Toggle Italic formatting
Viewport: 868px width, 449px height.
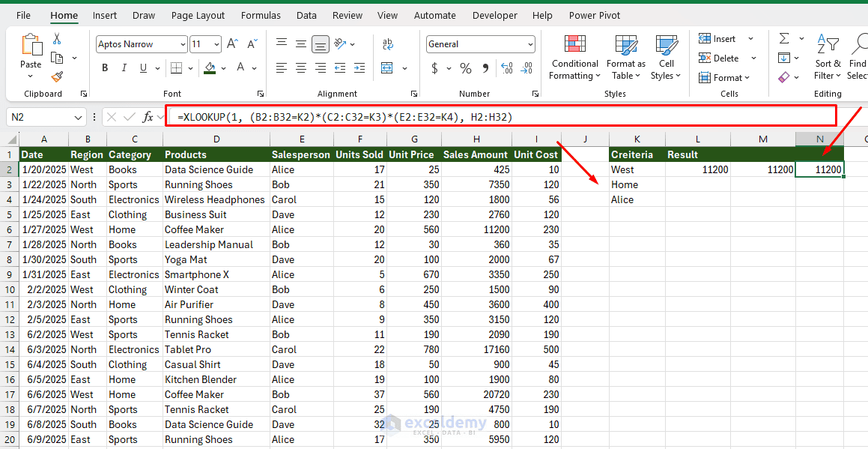(x=124, y=67)
